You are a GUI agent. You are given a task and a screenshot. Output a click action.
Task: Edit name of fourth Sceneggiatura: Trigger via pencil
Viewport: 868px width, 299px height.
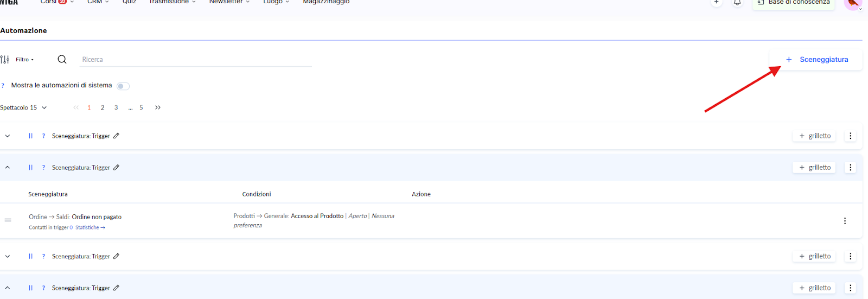coord(116,287)
